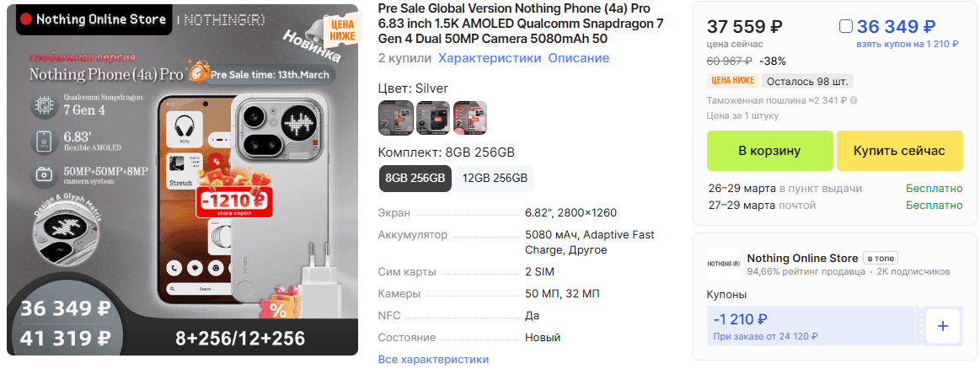The image size is (980, 369).
Task: Expand Все характеристики list
Action: (433, 359)
